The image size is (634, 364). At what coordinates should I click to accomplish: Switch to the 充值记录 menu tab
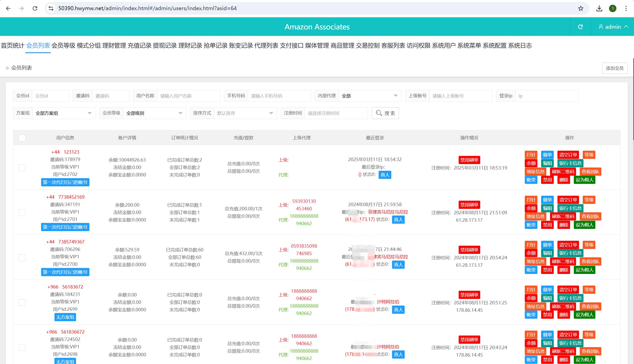point(139,46)
